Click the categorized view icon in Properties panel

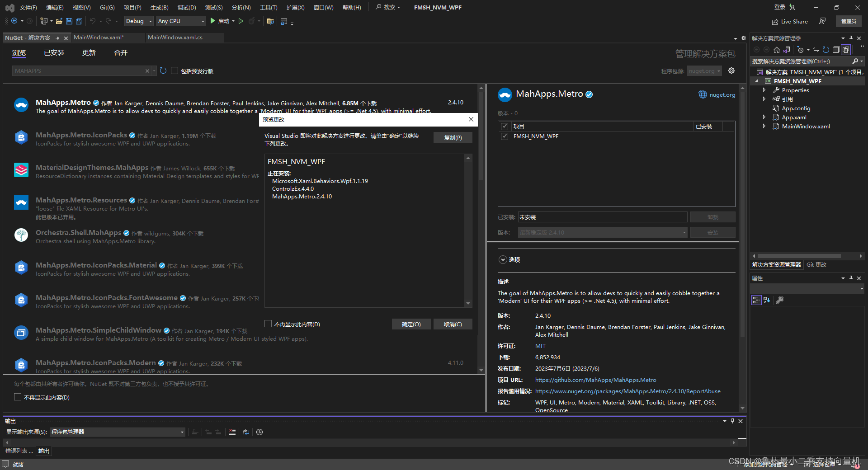[x=756, y=300]
